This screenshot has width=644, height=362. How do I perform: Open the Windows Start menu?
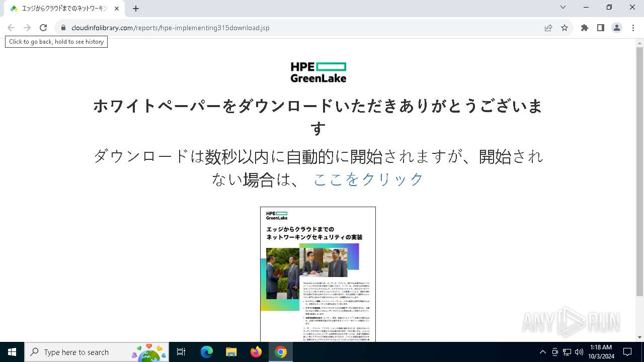(12, 352)
